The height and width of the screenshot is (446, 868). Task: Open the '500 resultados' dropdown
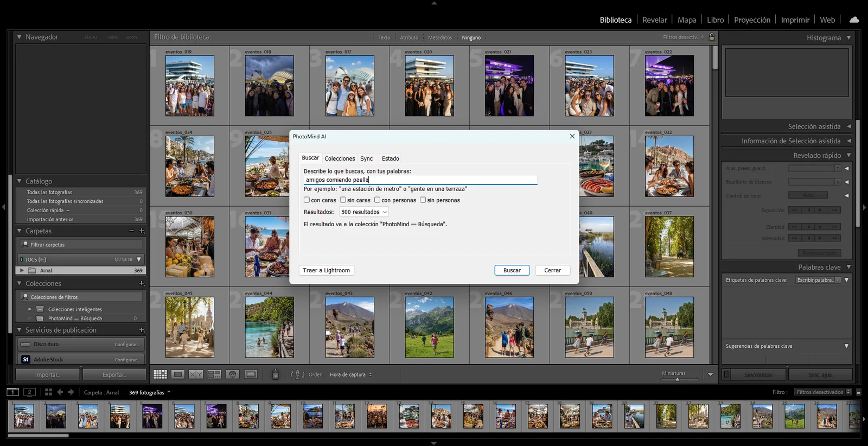click(x=364, y=212)
